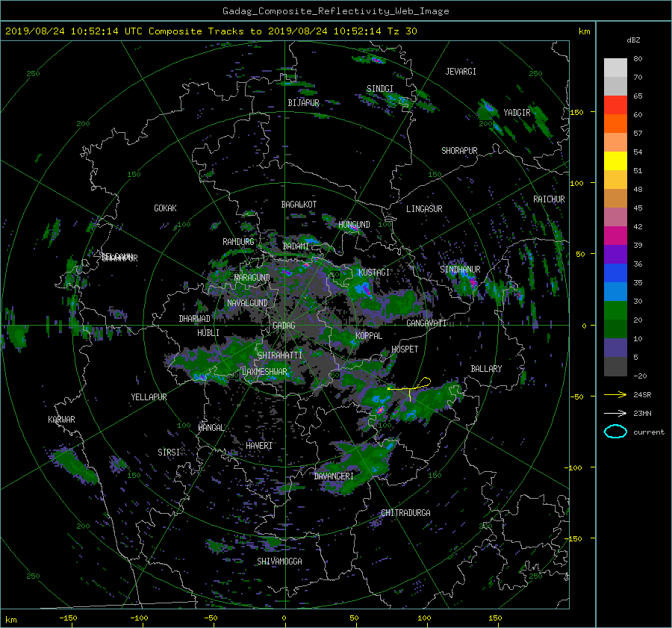Select the NARAGUND city label
The height and width of the screenshot is (628, 672).
click(252, 278)
